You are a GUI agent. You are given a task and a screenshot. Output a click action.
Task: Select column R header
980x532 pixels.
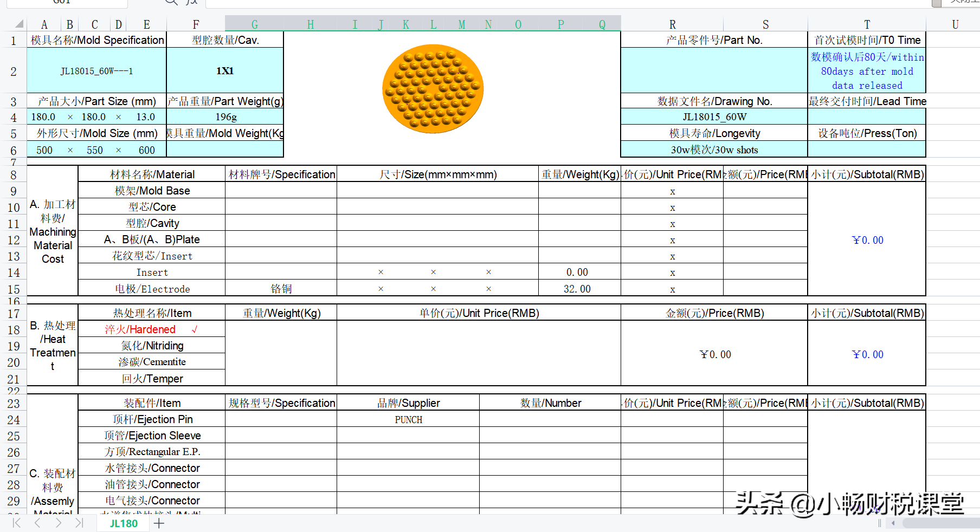(672, 24)
